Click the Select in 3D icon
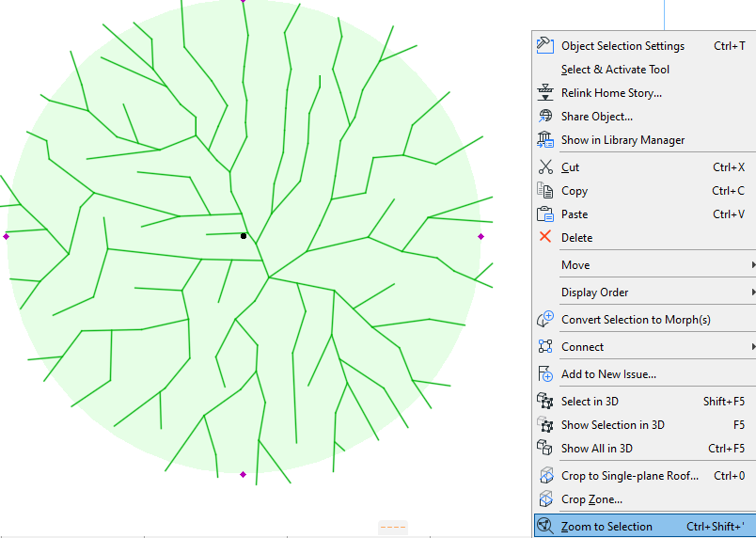The image size is (756, 538). [545, 401]
